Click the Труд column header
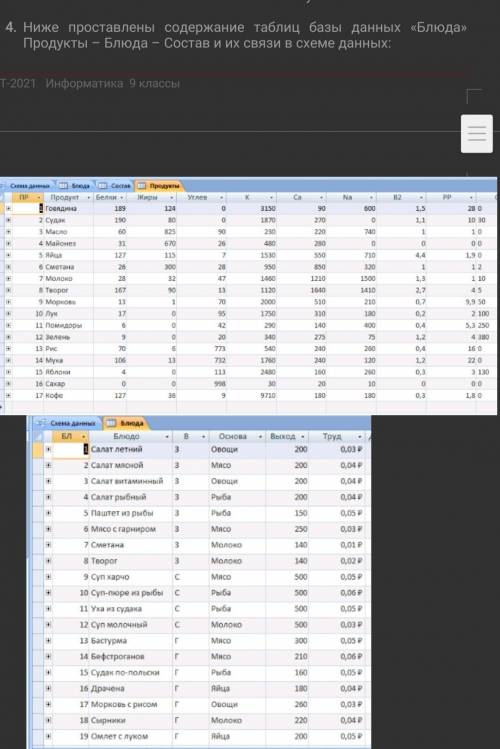The image size is (500, 749). pos(337,437)
